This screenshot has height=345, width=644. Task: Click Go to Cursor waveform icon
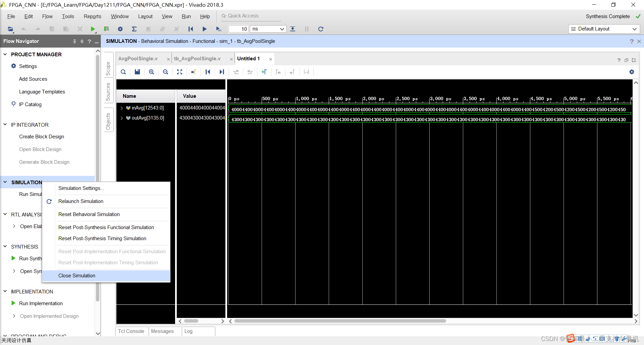point(194,72)
